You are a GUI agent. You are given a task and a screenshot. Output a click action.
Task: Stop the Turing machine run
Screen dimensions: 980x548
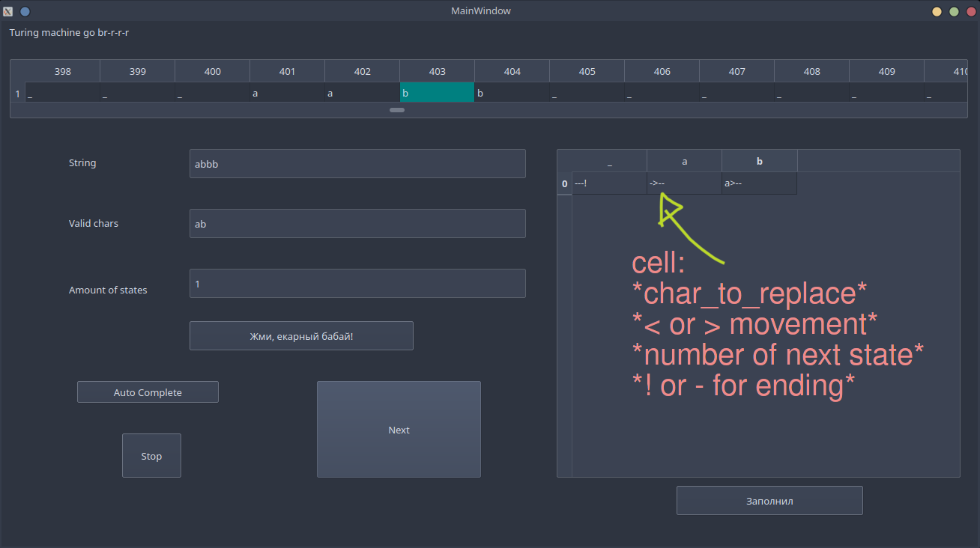click(151, 455)
